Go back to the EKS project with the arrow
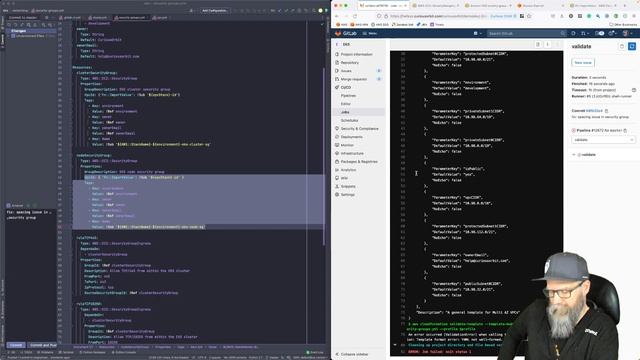The height and width of the screenshot is (360, 640). coord(337,44)
